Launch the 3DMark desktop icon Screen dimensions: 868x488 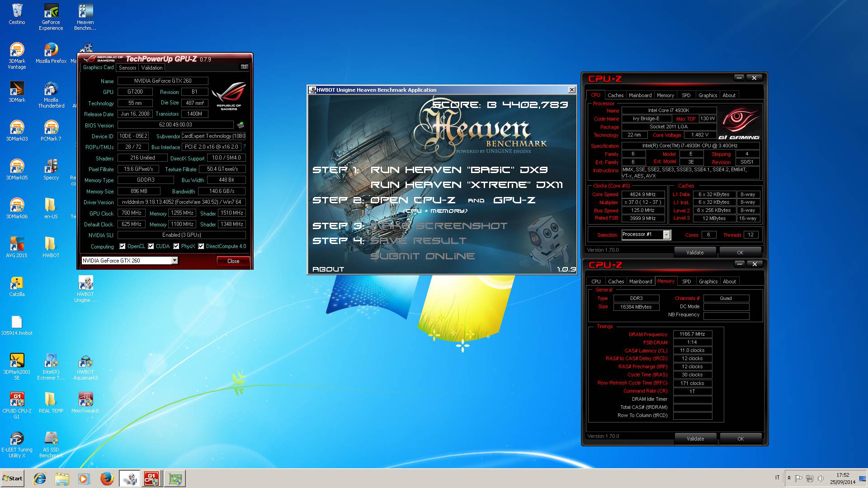[17, 92]
